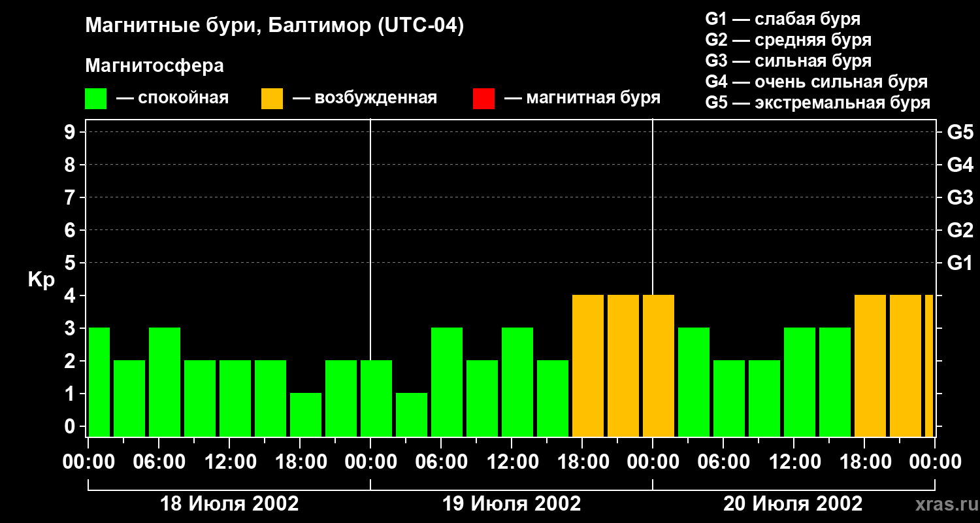Click the 'Kp' axis label
This screenshot has width=980, height=523.
click(x=41, y=280)
